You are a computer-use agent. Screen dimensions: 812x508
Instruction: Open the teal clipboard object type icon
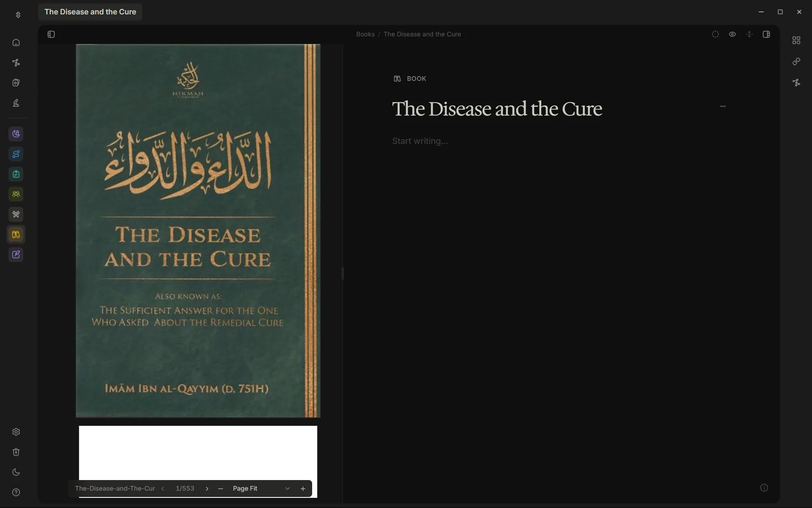tap(16, 174)
